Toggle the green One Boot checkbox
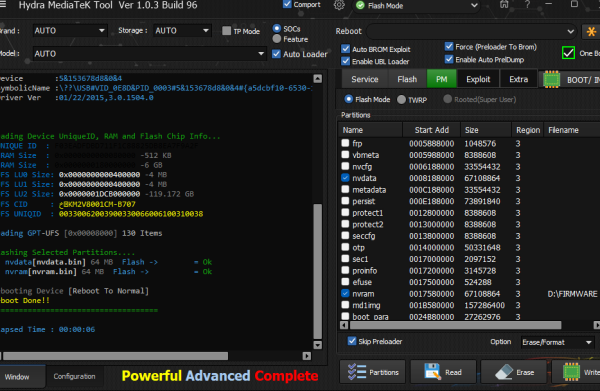The image size is (600, 391). pos(568,53)
